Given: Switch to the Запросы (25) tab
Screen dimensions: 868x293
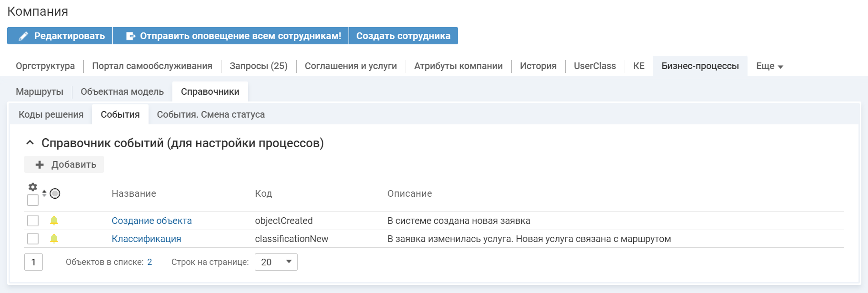Looking at the screenshot, I should 259,66.
